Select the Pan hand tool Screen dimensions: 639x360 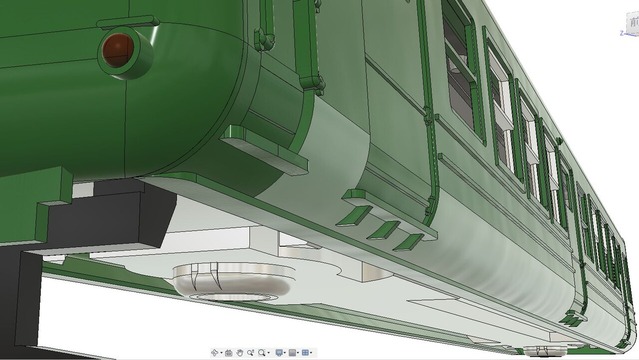click(240, 353)
